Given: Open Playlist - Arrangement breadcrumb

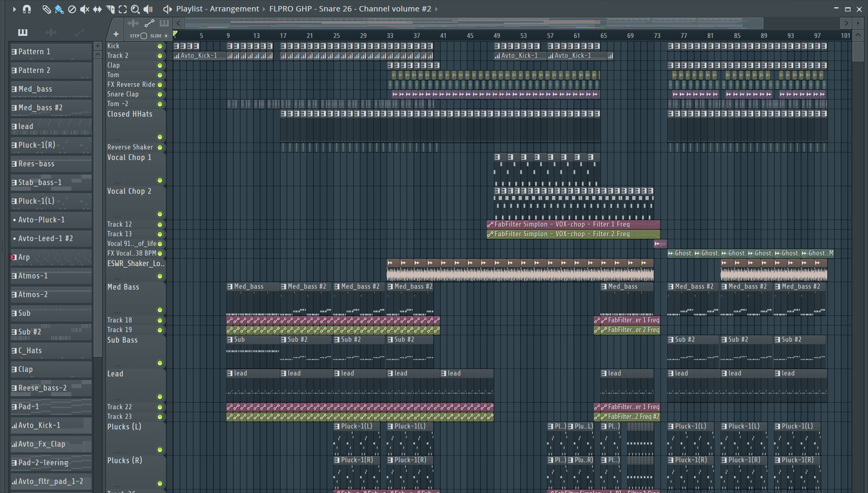Looking at the screenshot, I should pos(217,9).
